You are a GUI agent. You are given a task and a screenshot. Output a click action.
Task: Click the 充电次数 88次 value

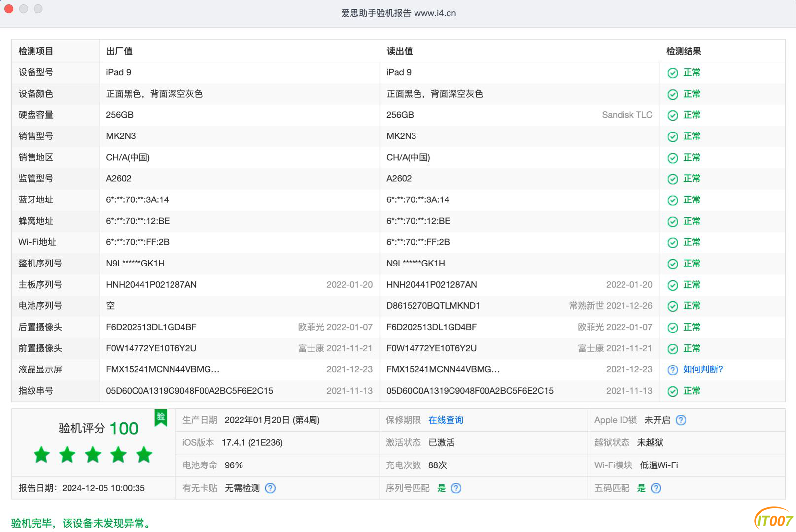[438, 465]
